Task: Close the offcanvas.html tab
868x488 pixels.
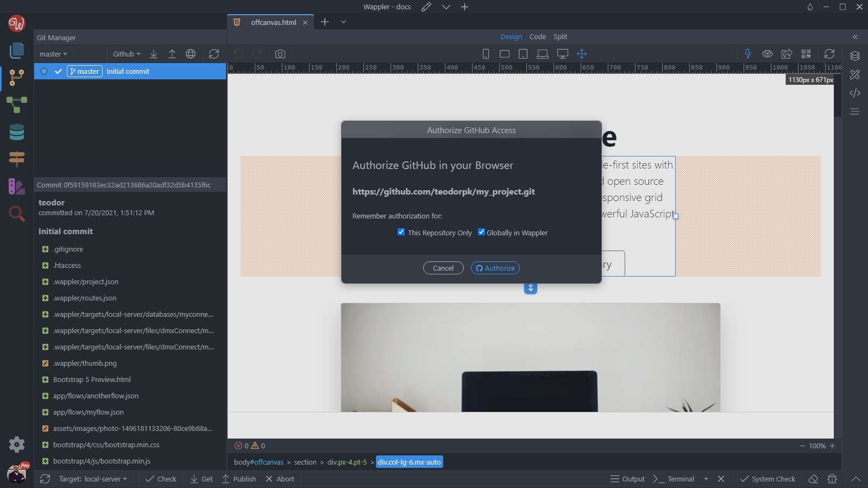Action: [x=305, y=22]
